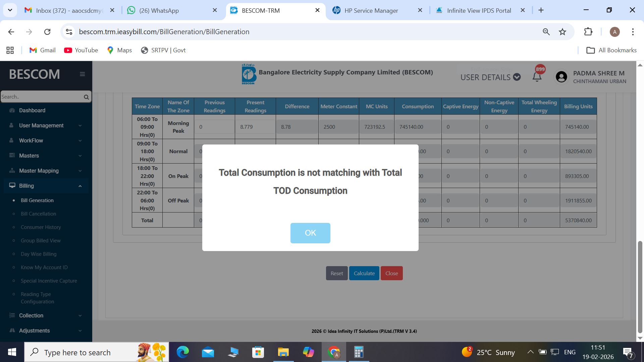Bookmark this page with star icon
Image resolution: width=644 pixels, height=362 pixels.
point(562,32)
